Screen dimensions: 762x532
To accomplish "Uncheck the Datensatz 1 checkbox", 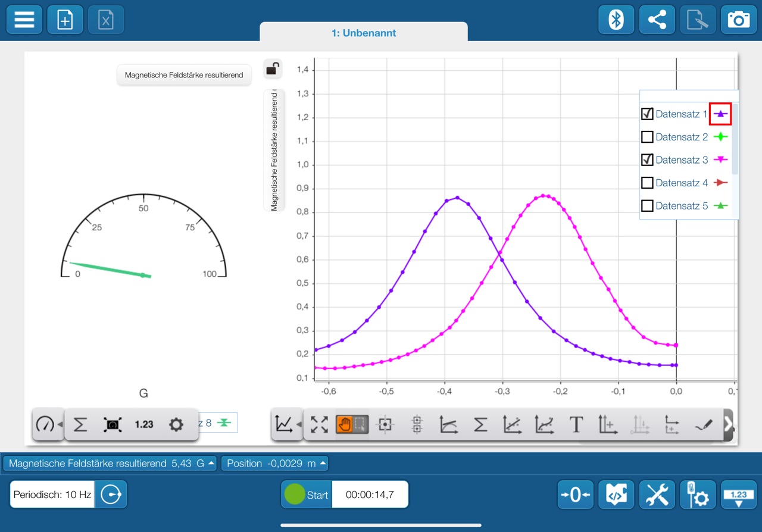I will (647, 114).
